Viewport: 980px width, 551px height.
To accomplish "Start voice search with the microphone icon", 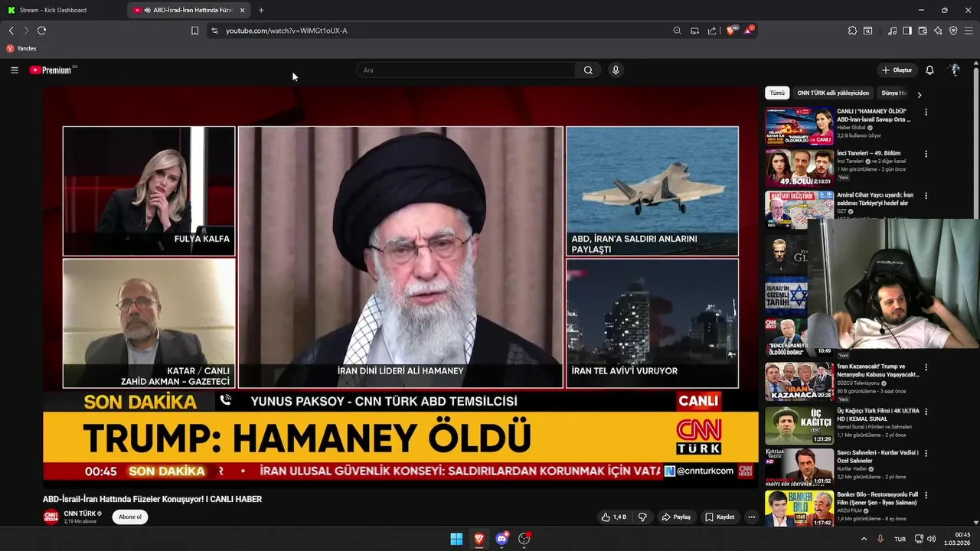I will pyautogui.click(x=615, y=70).
